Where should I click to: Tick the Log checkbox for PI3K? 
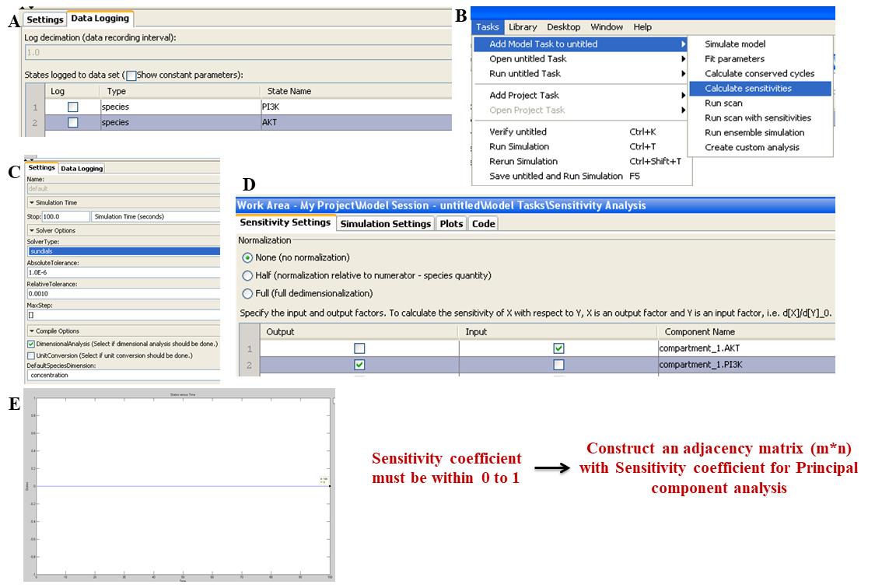coord(72,107)
